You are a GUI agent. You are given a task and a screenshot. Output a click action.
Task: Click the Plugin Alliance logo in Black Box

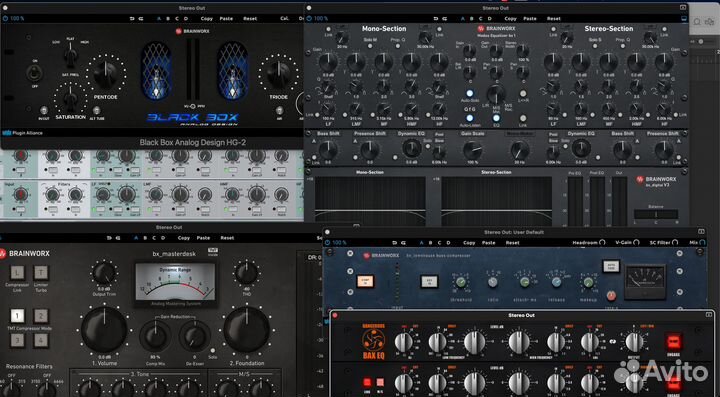pos(22,133)
